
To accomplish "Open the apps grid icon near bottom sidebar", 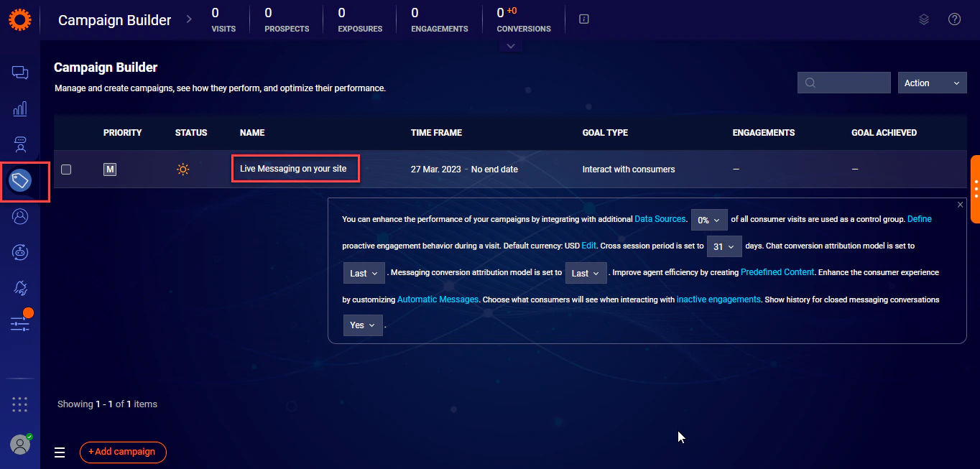I will 19,404.
